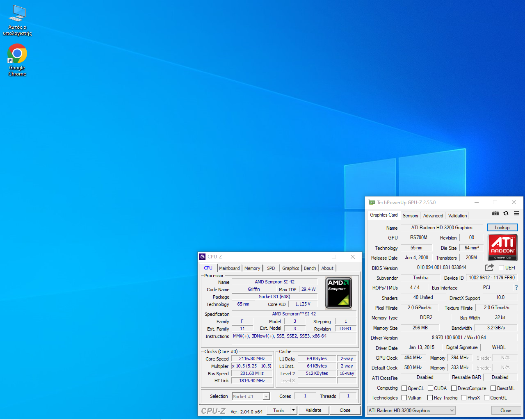Click the GPU value 'RS780M'
525x420 pixels.
[x=418, y=237]
